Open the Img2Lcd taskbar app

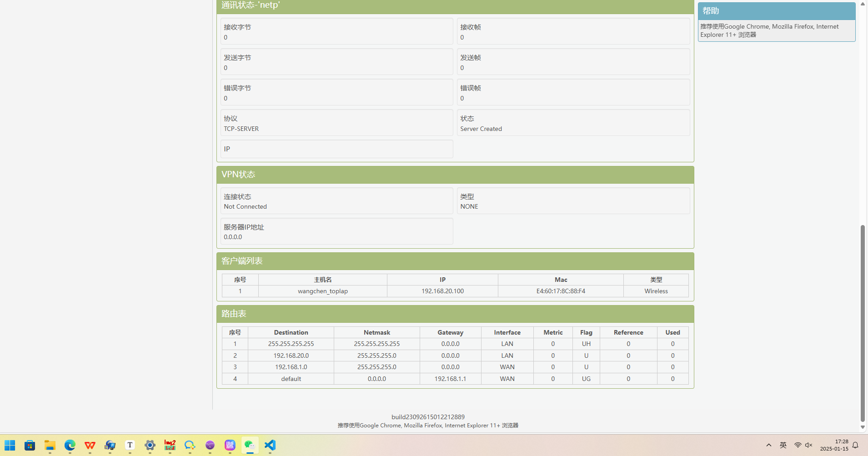click(170, 445)
